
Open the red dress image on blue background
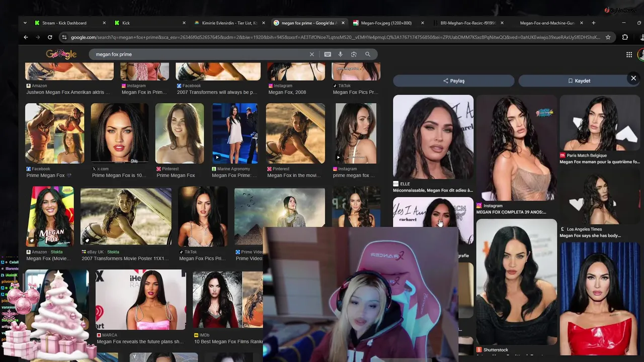click(x=600, y=299)
